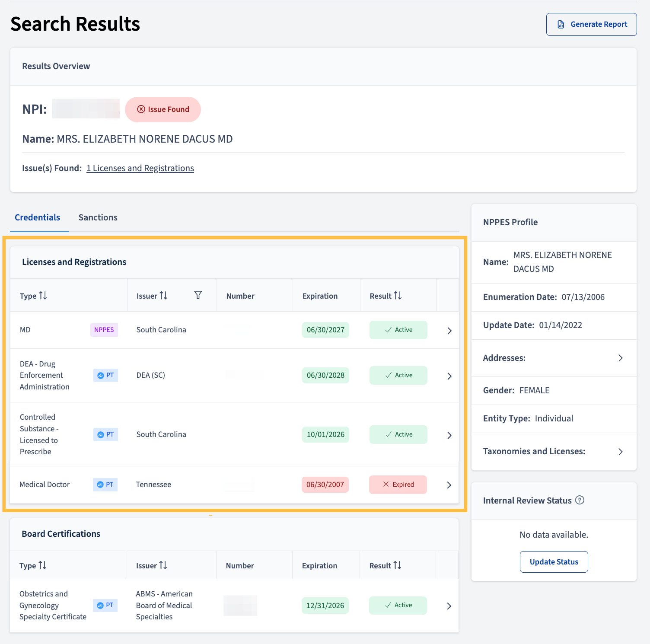This screenshot has height=644, width=650.
Task: Click the Issue Found status badge
Action: tap(163, 109)
